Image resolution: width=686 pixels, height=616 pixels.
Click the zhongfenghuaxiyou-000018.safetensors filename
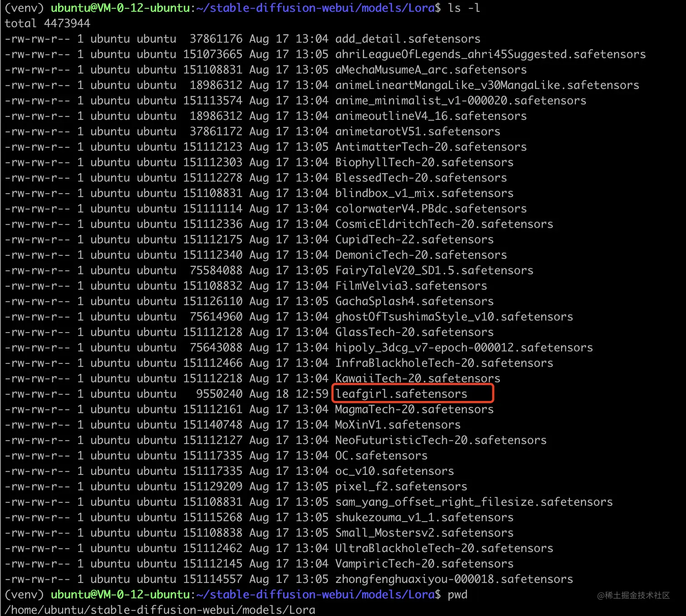(454, 579)
